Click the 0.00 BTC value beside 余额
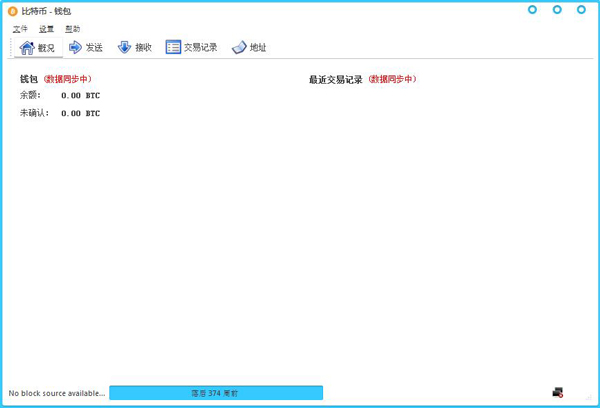This screenshot has height=408, width=600. 80,95
